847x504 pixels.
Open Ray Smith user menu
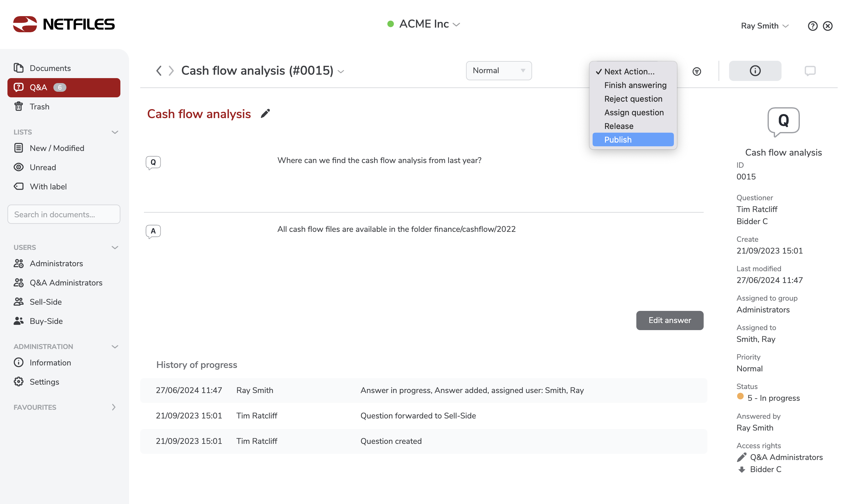(x=764, y=26)
